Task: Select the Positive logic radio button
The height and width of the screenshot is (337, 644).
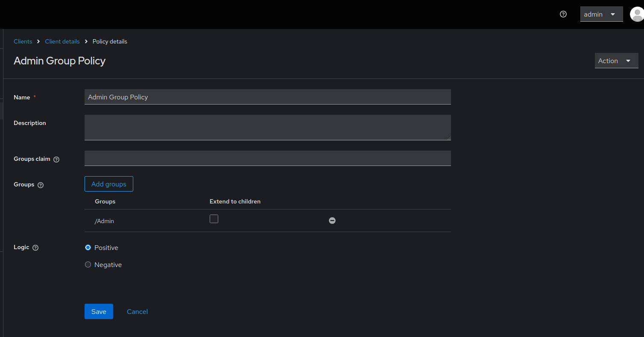Action: pyautogui.click(x=88, y=247)
